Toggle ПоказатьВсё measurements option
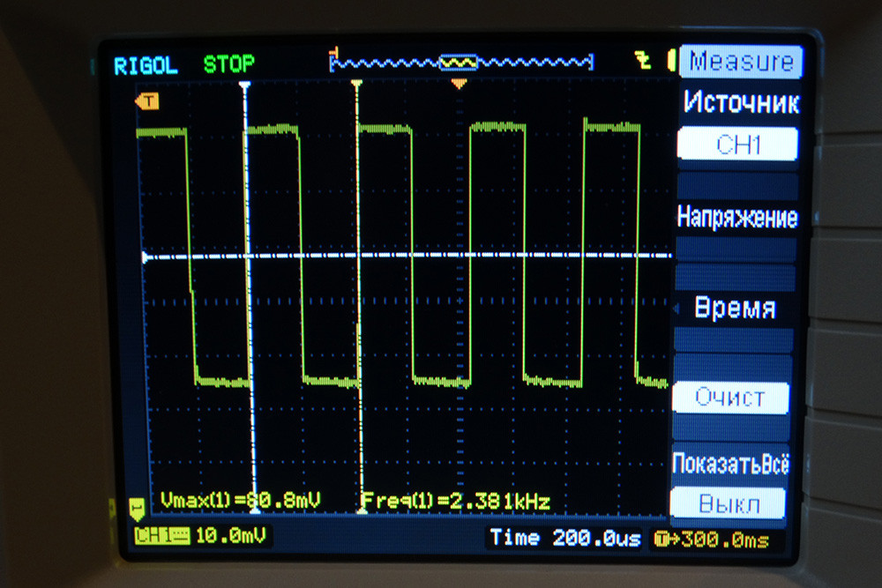 [729, 464]
